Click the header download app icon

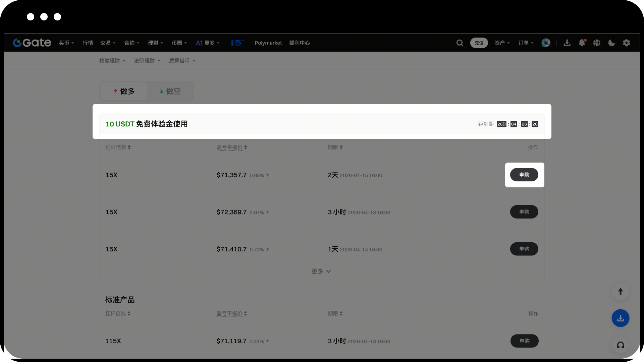click(567, 43)
